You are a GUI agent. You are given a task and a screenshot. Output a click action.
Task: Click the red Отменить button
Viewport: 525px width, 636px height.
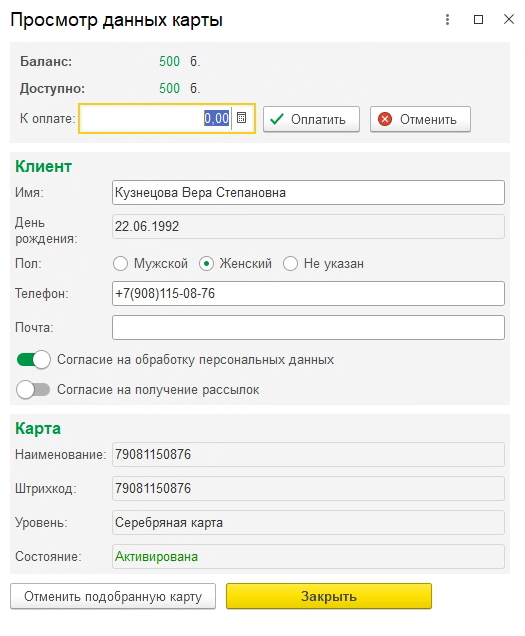(420, 119)
